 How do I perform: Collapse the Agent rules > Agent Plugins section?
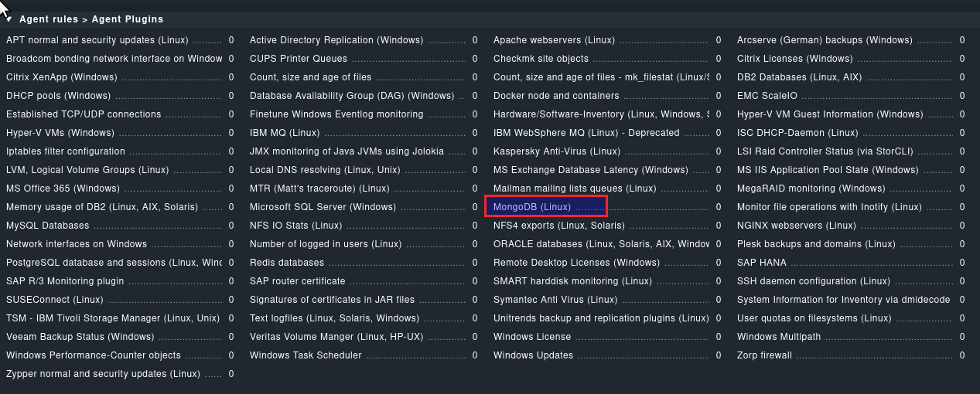point(9,19)
